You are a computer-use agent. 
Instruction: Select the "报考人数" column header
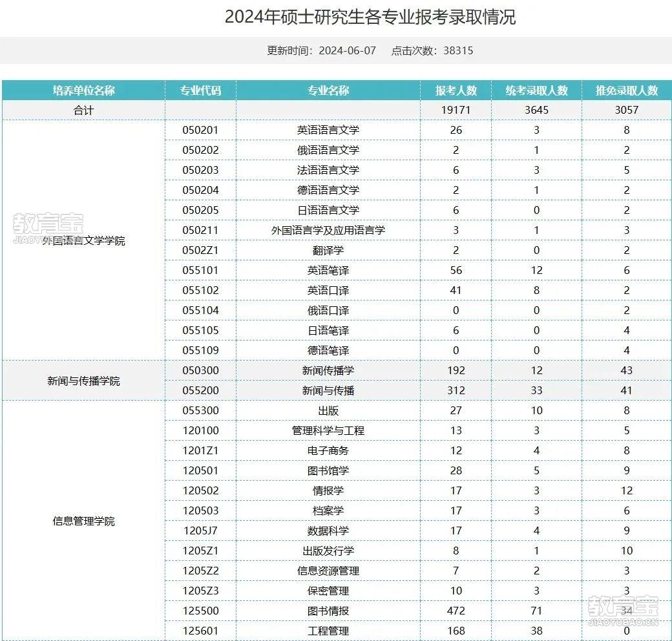(x=456, y=90)
